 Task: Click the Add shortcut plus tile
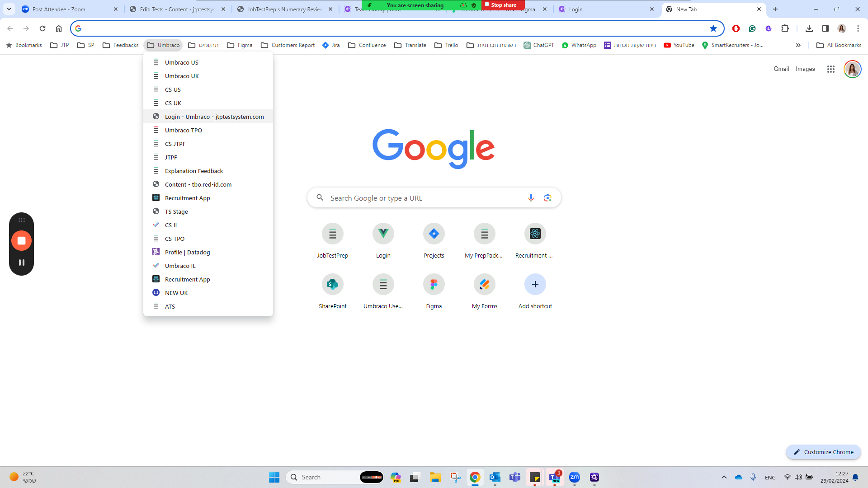click(x=535, y=292)
